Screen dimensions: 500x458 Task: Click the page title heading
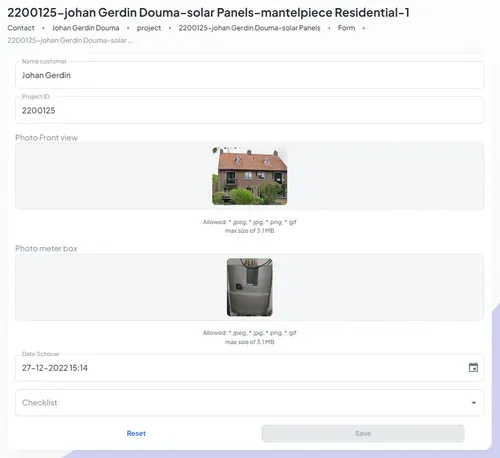(x=208, y=13)
